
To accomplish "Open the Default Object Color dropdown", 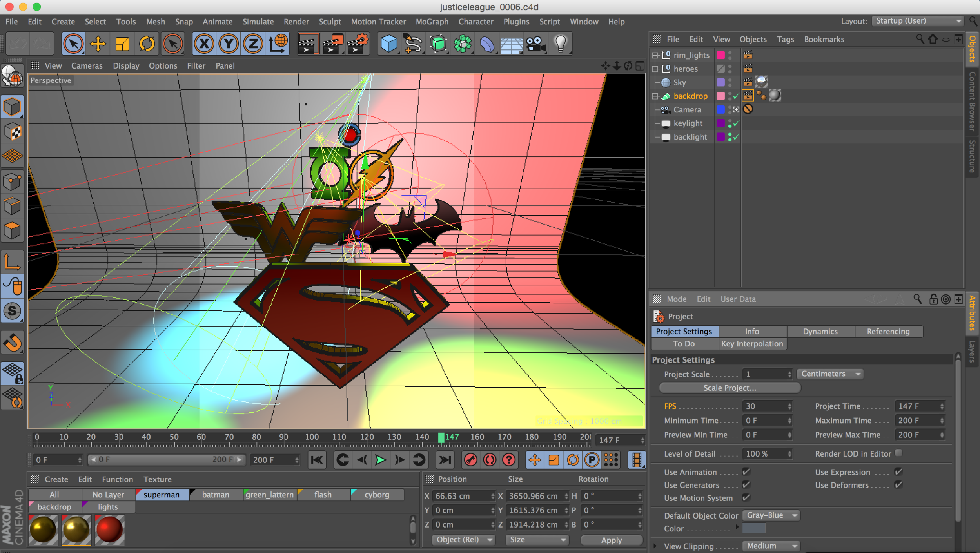I will tap(771, 515).
